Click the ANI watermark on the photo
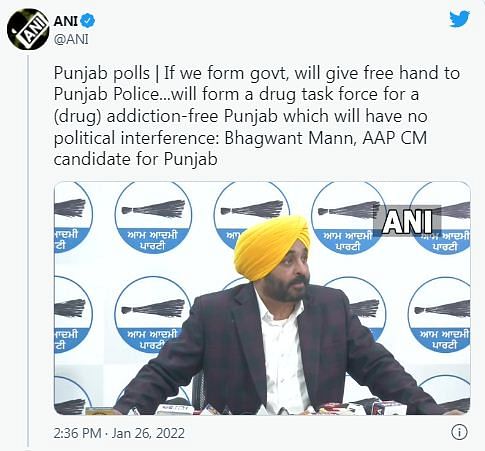 [x=407, y=222]
